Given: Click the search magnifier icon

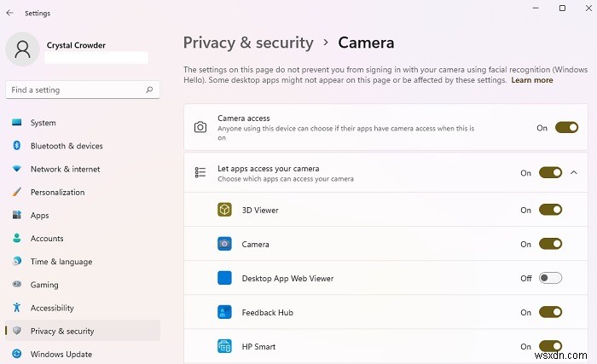Looking at the screenshot, I should 149,90.
